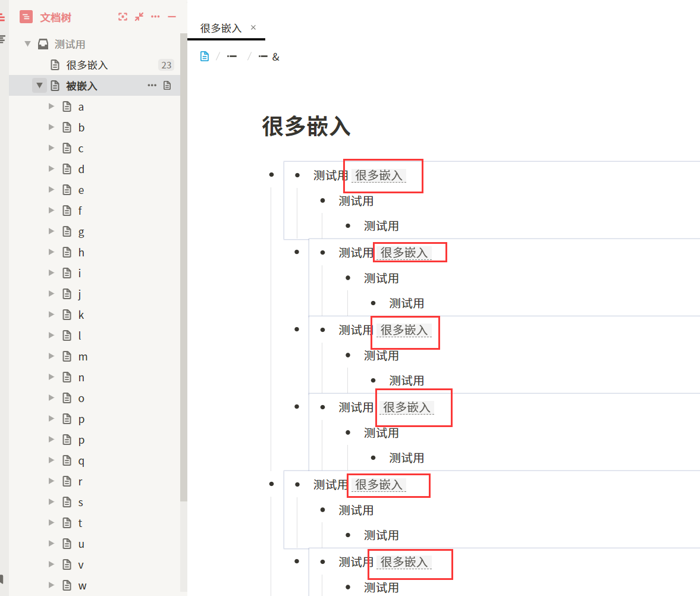Click the file tree scrollbar
The width and height of the screenshot is (700, 596).
click(x=184, y=267)
